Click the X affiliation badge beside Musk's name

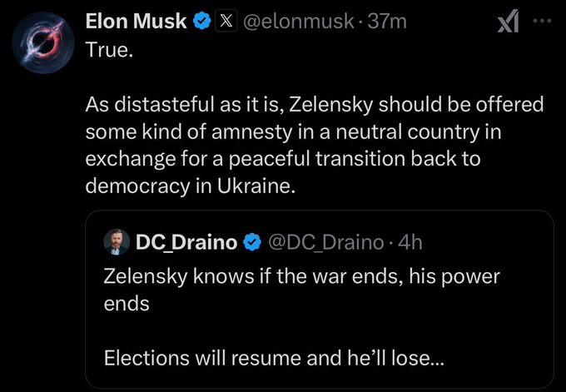click(224, 22)
